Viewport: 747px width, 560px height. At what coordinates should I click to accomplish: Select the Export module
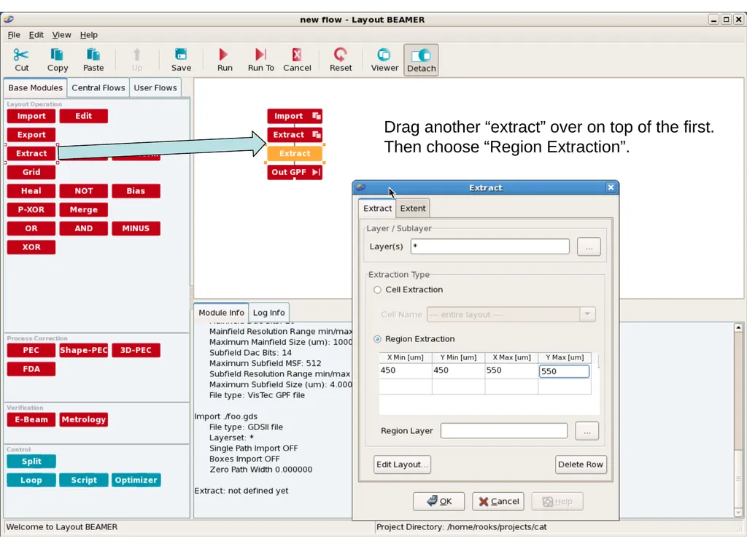point(31,135)
